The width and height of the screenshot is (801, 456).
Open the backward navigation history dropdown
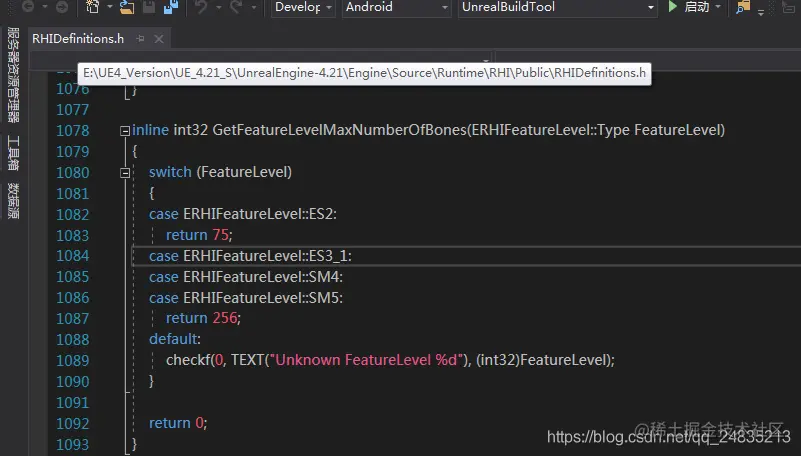pyautogui.click(x=44, y=7)
